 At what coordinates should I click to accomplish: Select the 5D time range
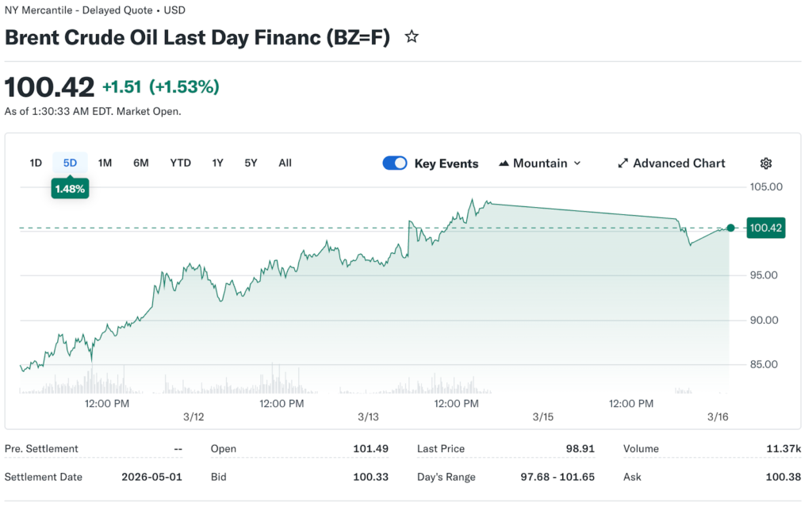tap(70, 163)
